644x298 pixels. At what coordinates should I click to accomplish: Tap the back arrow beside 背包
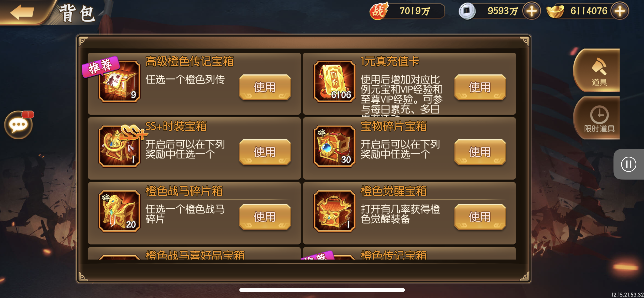(x=22, y=12)
